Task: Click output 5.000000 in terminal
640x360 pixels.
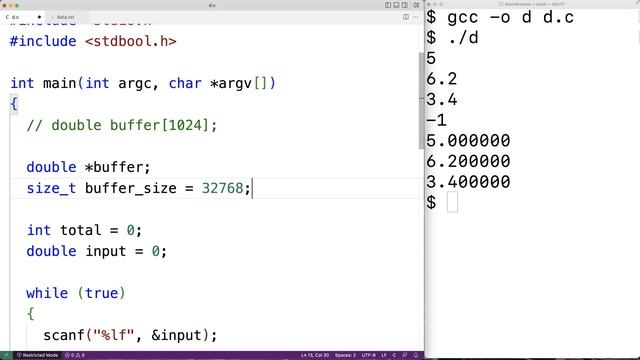Action: coord(468,140)
